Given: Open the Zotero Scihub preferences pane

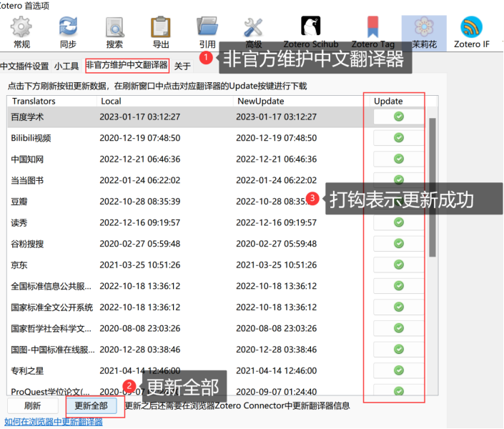Looking at the screenshot, I should pyautogui.click(x=311, y=33).
